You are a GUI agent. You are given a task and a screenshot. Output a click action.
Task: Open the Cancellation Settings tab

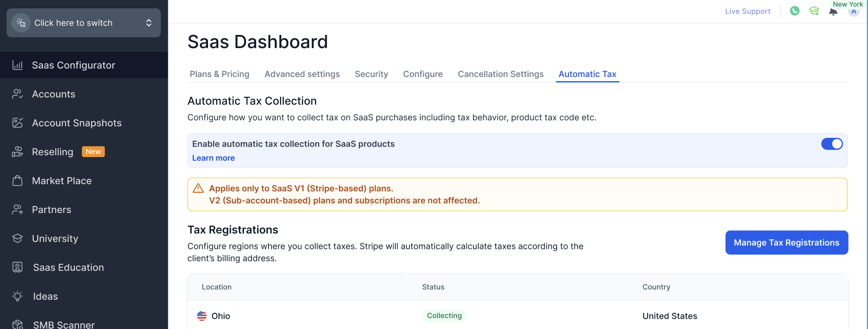[x=501, y=74]
